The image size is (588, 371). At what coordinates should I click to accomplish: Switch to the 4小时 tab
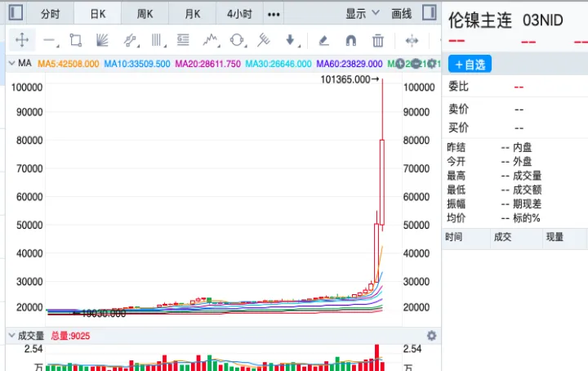239,14
